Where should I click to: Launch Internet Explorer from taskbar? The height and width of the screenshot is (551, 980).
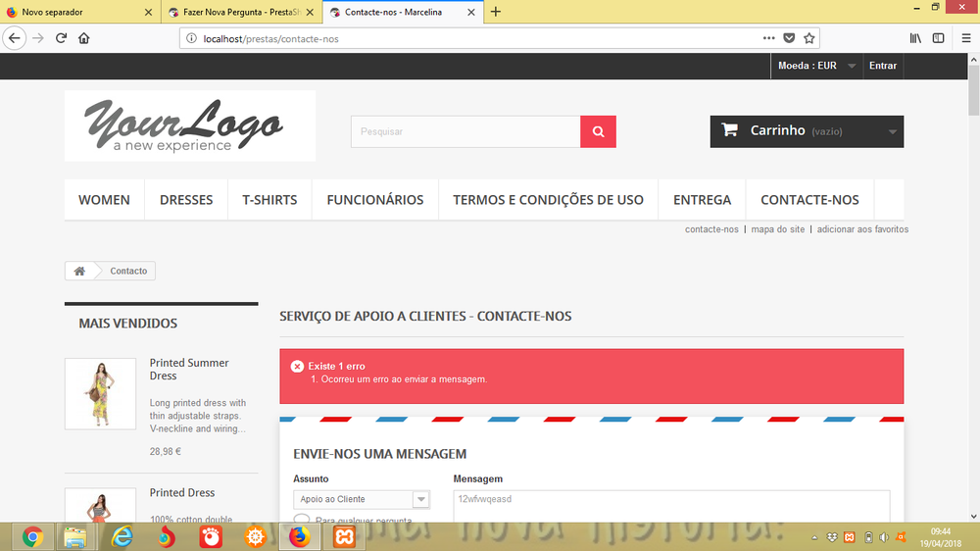[x=122, y=537]
